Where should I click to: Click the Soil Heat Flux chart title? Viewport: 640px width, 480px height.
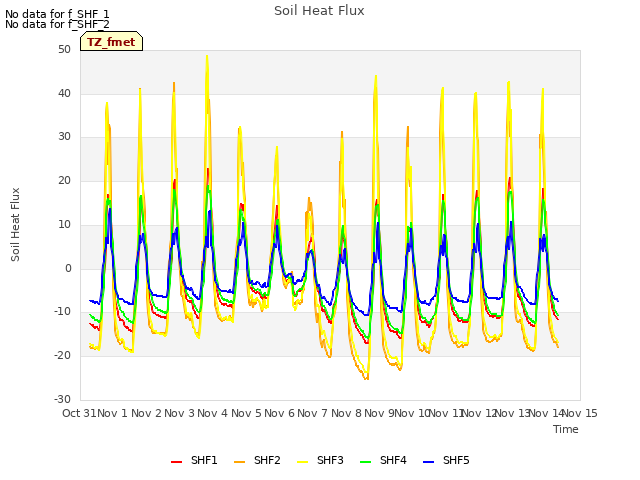[x=319, y=11]
